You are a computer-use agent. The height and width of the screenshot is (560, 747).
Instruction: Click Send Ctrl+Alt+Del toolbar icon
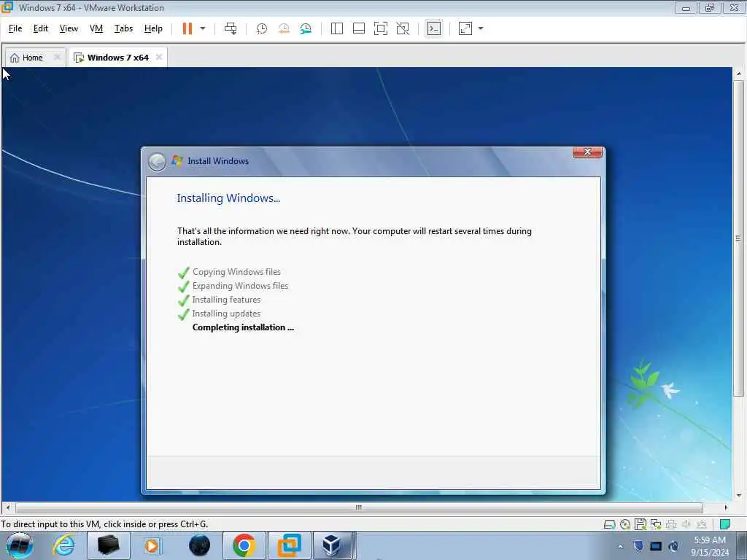tap(231, 28)
